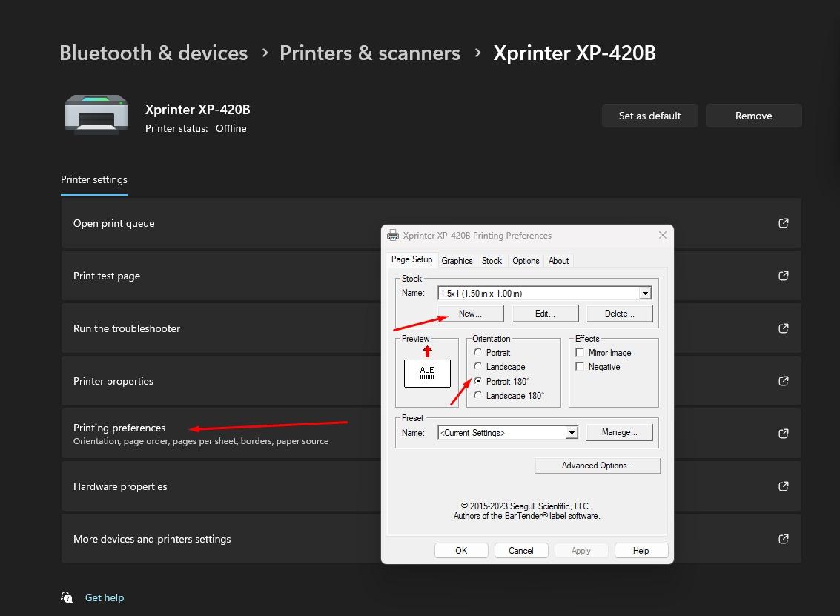Click the New... stock button
The width and height of the screenshot is (840, 616).
tap(470, 314)
